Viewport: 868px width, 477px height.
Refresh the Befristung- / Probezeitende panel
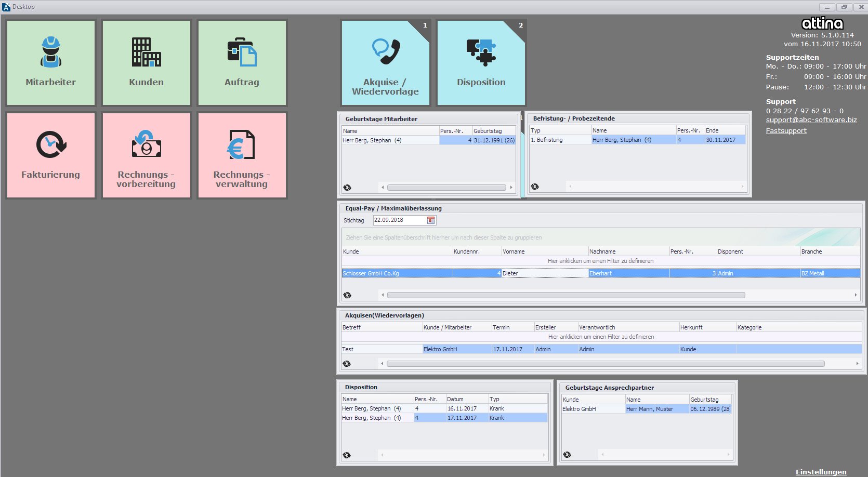[x=535, y=187]
